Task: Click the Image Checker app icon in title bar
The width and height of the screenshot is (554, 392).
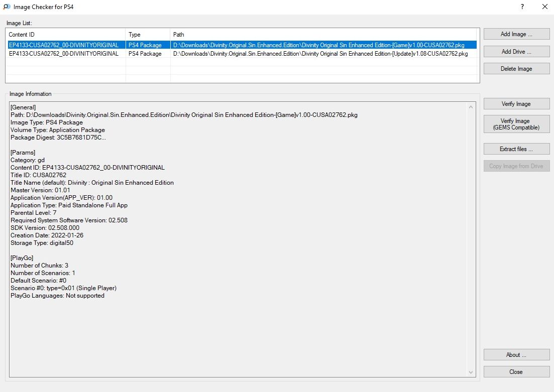Action: [7, 7]
